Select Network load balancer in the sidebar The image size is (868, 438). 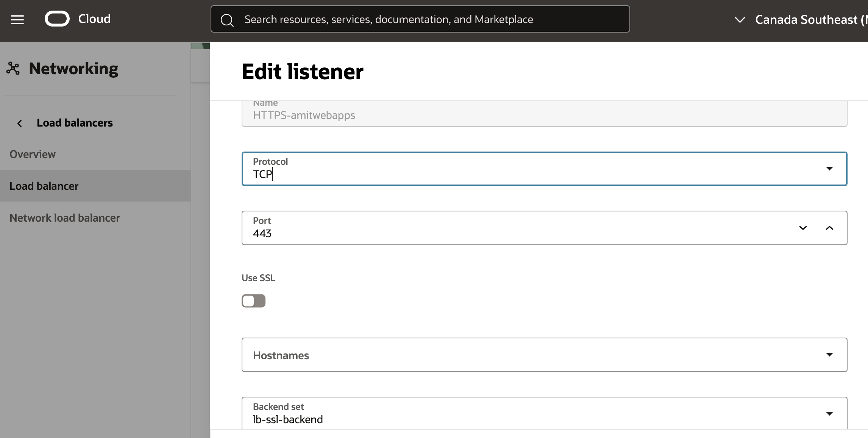click(x=65, y=217)
